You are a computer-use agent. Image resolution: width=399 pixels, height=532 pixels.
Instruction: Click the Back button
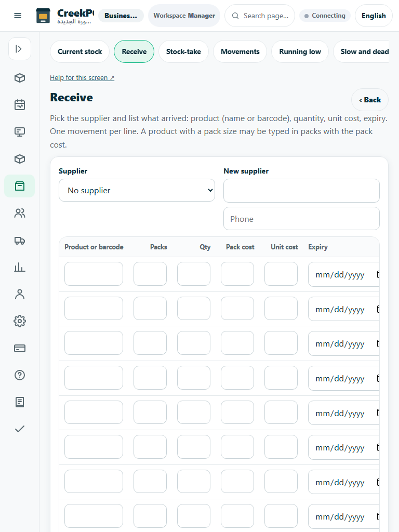[x=370, y=100]
